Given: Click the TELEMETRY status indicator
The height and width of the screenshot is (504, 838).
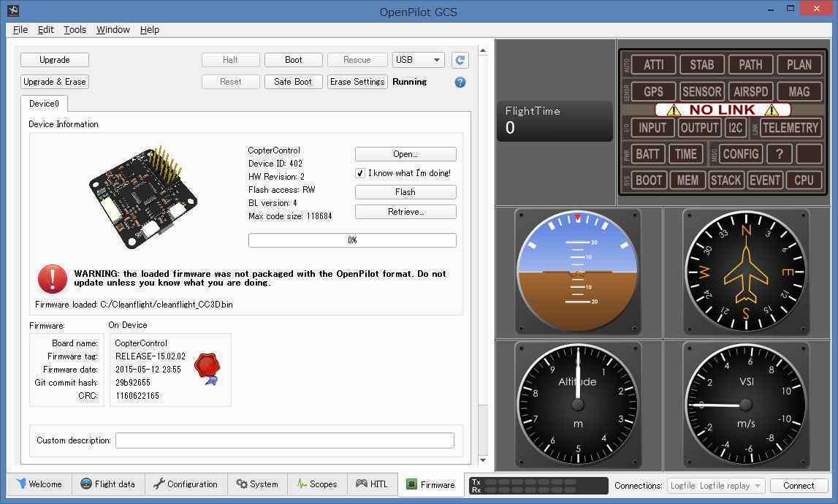Looking at the screenshot, I should 791,127.
